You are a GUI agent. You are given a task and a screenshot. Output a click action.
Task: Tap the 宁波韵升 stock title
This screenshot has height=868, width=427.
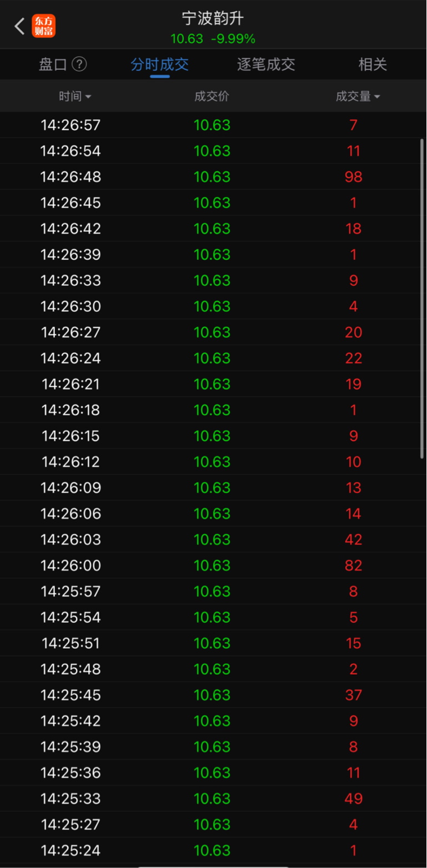(x=213, y=19)
